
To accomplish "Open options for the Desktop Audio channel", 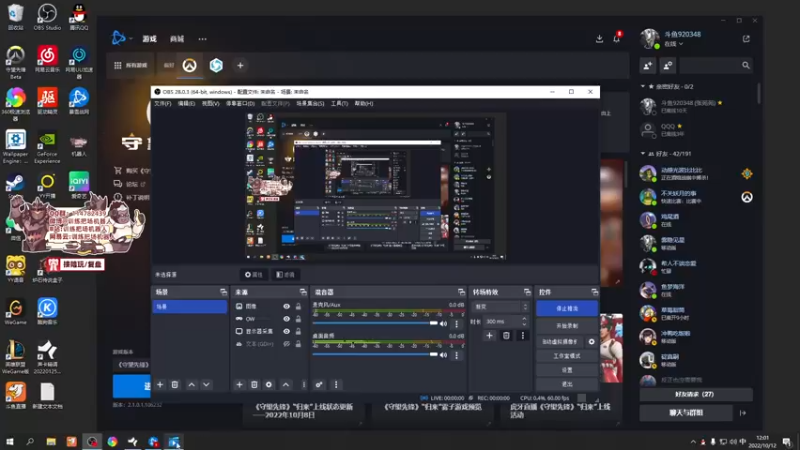I will [457, 355].
